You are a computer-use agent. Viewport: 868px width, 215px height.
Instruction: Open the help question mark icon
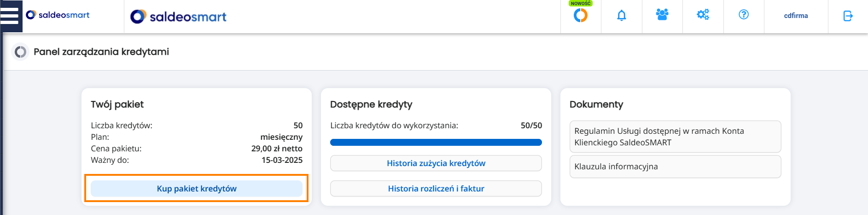744,15
